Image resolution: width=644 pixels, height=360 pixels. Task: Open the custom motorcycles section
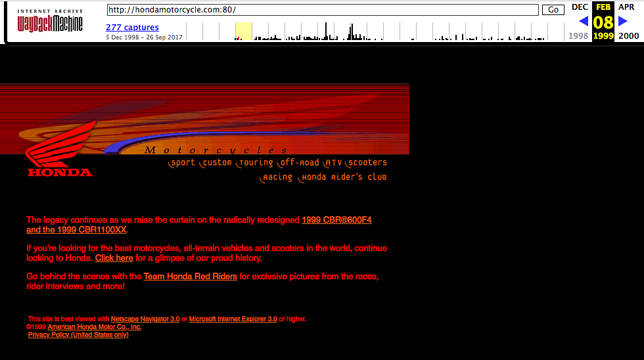tap(216, 163)
